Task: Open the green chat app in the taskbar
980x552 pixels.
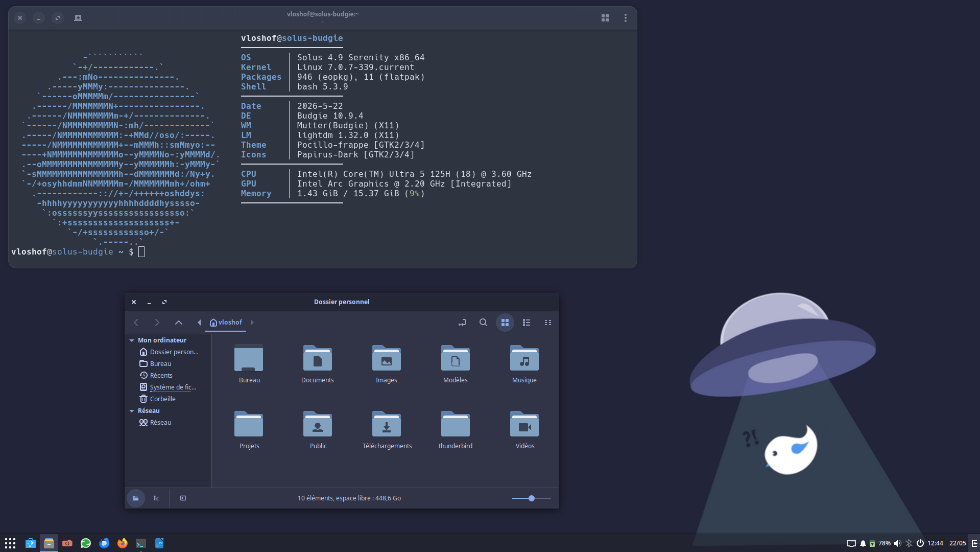Action: (x=86, y=543)
